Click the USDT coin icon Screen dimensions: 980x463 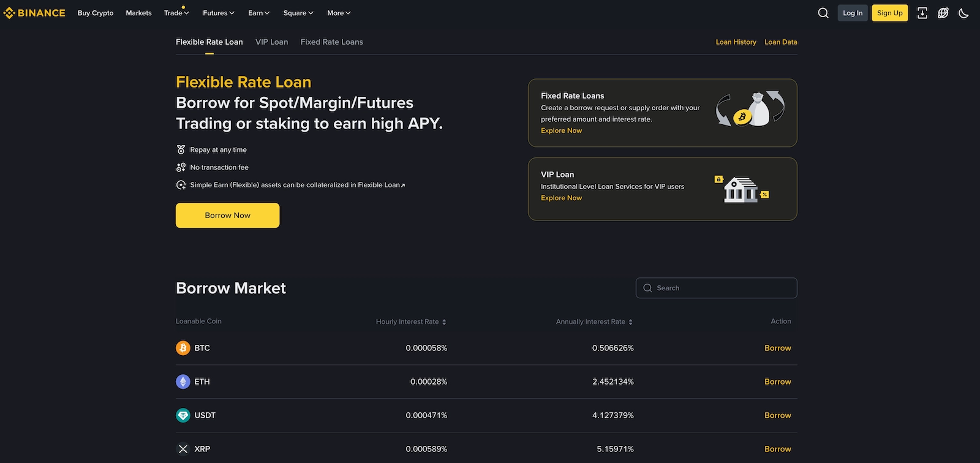(x=183, y=415)
